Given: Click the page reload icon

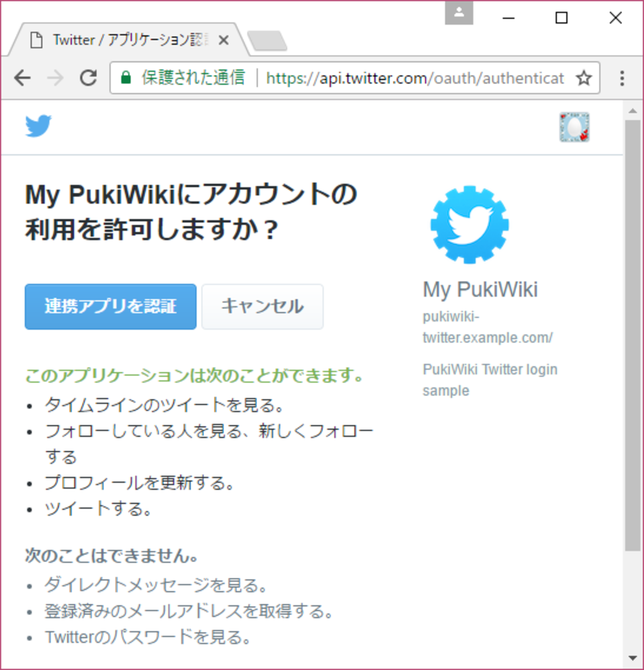Looking at the screenshot, I should [x=89, y=77].
